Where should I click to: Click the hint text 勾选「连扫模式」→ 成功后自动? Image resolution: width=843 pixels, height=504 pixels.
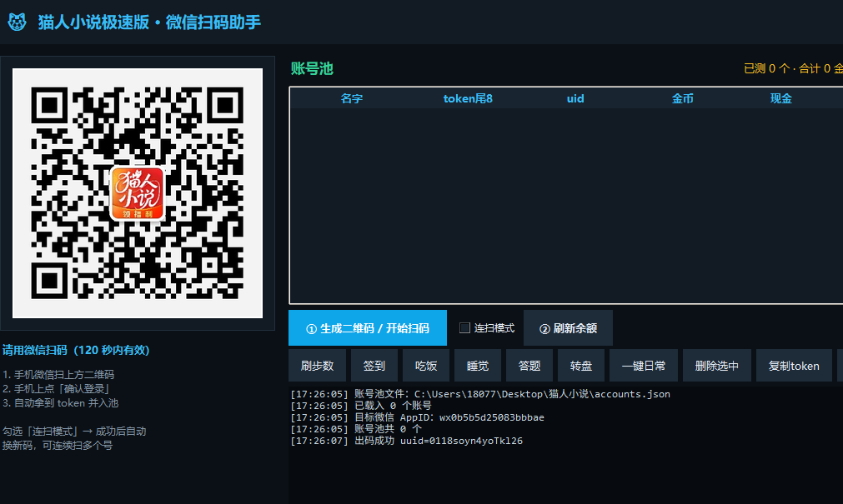[x=74, y=431]
